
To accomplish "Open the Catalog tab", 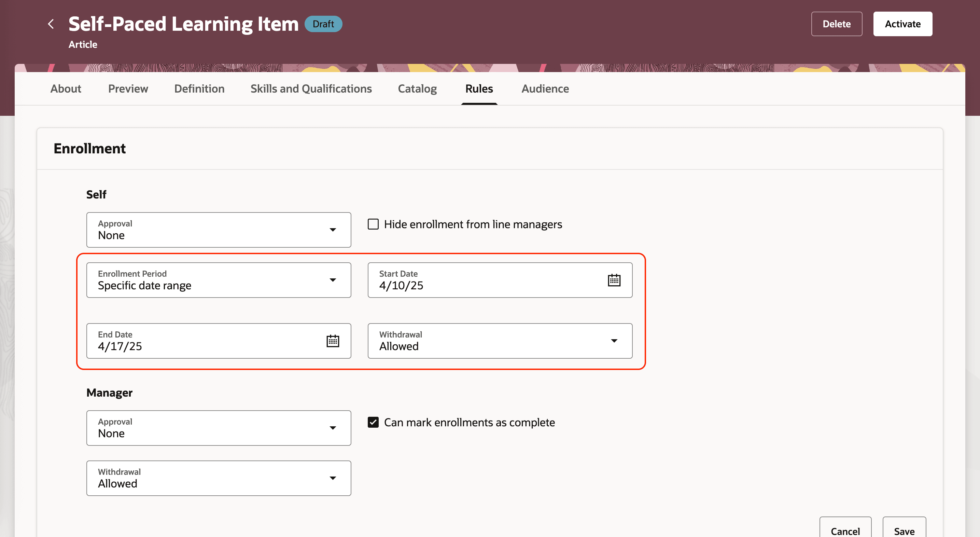I will pyautogui.click(x=417, y=89).
